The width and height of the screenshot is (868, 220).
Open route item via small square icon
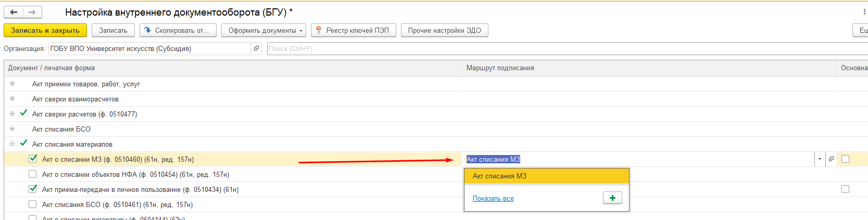click(x=831, y=159)
